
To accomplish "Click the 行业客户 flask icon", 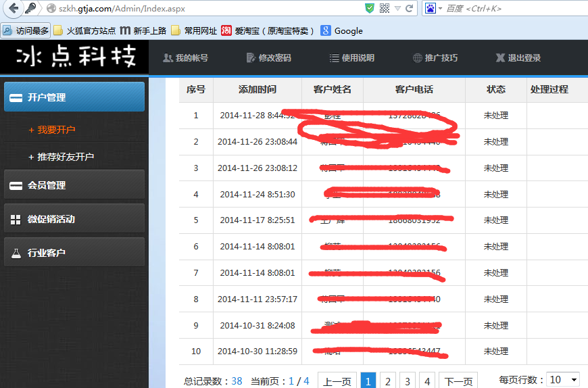I will coord(16,253).
